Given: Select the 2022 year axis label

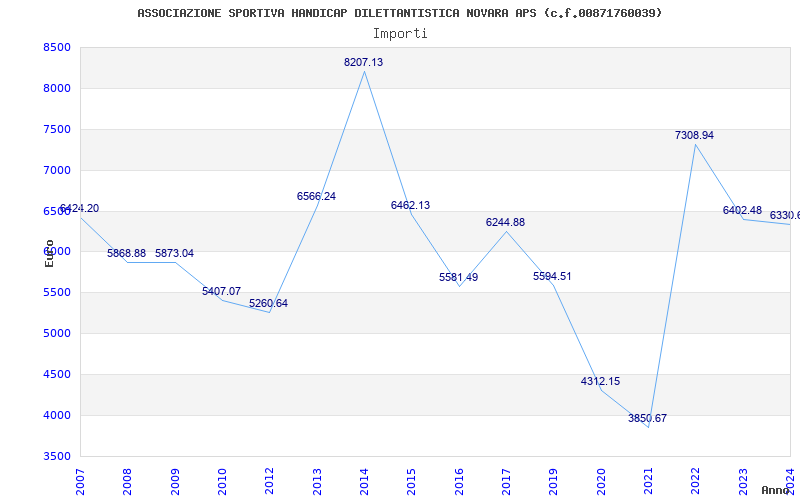Looking at the screenshot, I should pyautogui.click(x=695, y=481).
